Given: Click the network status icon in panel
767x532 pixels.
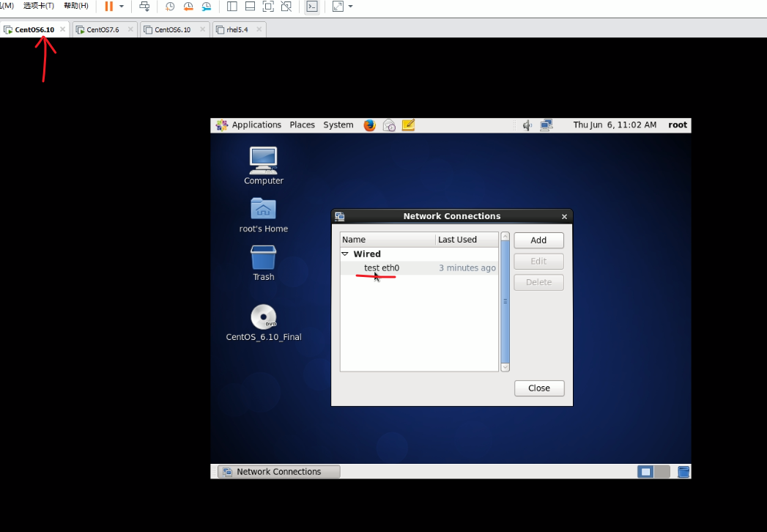Looking at the screenshot, I should click(546, 125).
